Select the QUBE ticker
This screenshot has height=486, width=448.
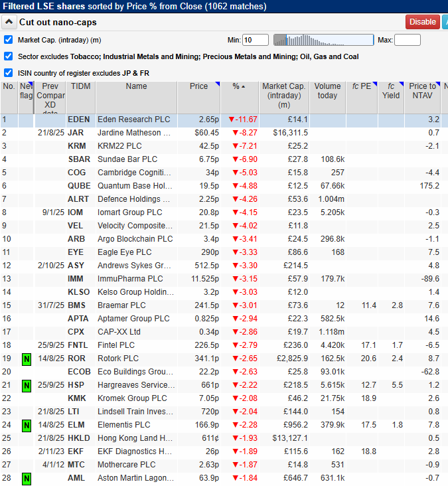tap(79, 186)
